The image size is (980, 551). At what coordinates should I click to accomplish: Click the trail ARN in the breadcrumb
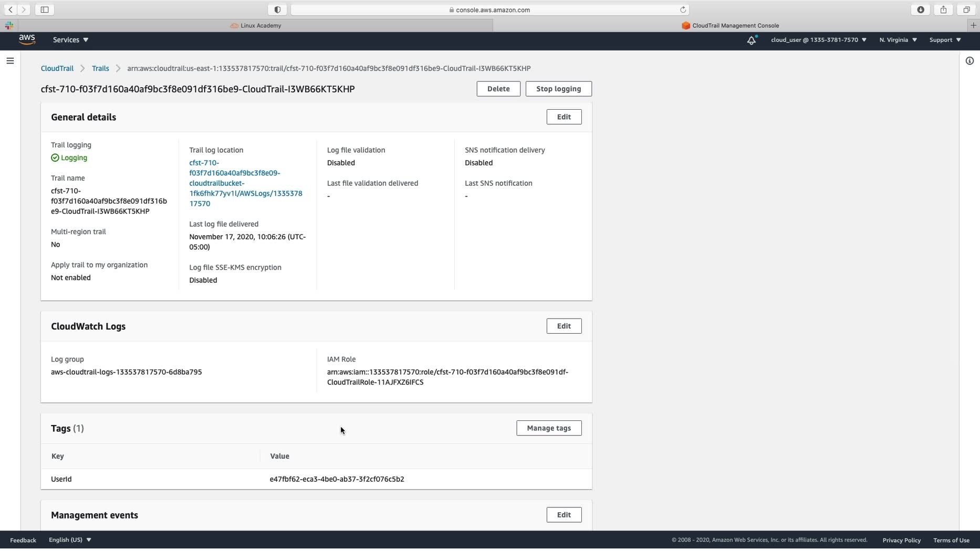click(x=329, y=68)
